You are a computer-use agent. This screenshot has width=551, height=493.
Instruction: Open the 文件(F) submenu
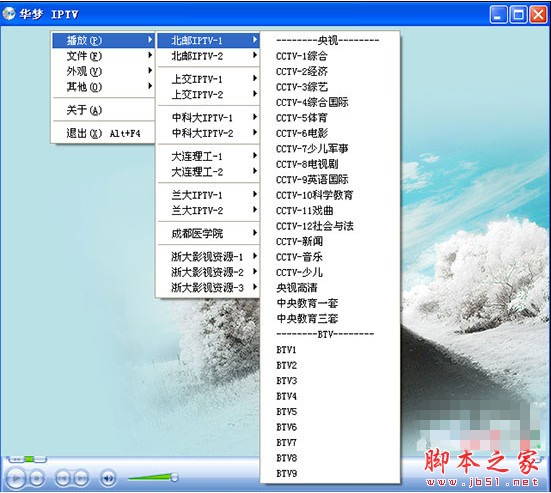tap(103, 56)
